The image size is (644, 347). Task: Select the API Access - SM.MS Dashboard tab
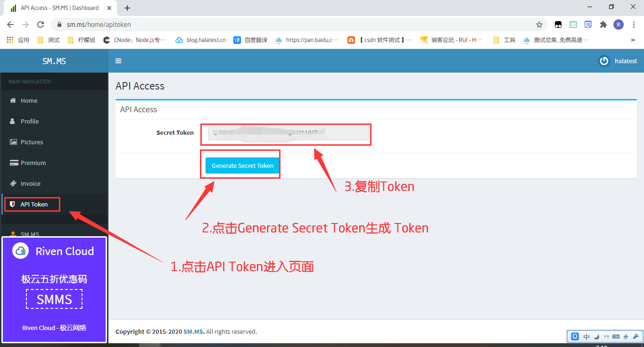[61, 8]
